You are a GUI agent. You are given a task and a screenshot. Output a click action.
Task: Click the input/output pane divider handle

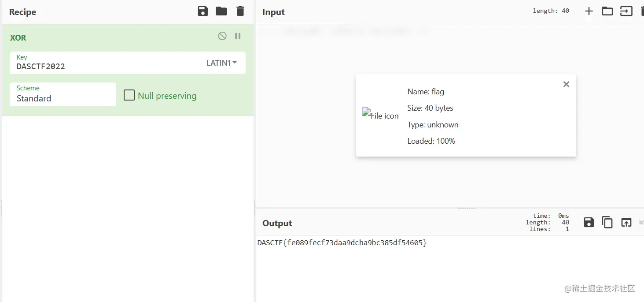click(467, 208)
